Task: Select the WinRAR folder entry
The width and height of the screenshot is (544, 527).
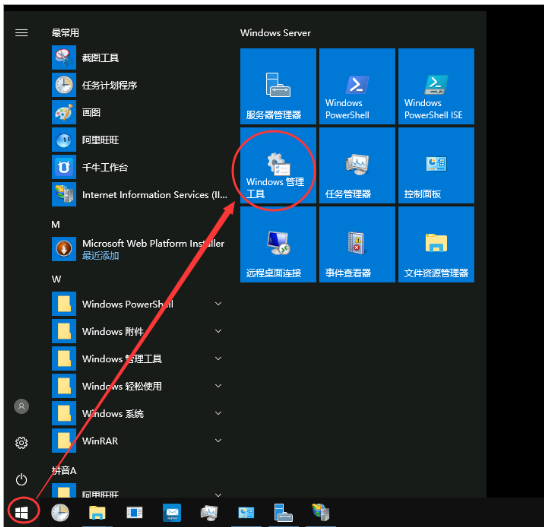Action: click(139, 441)
